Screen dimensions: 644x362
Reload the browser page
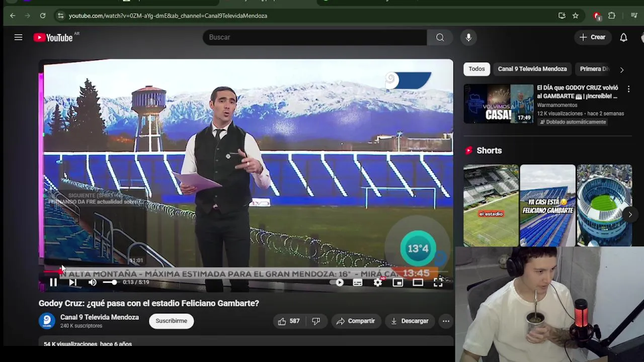click(x=43, y=16)
